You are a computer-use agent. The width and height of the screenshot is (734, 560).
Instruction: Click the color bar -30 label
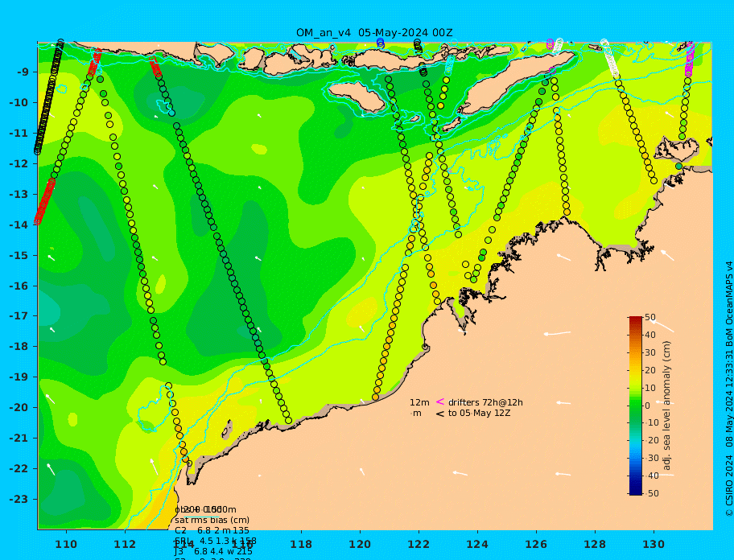pos(652,458)
